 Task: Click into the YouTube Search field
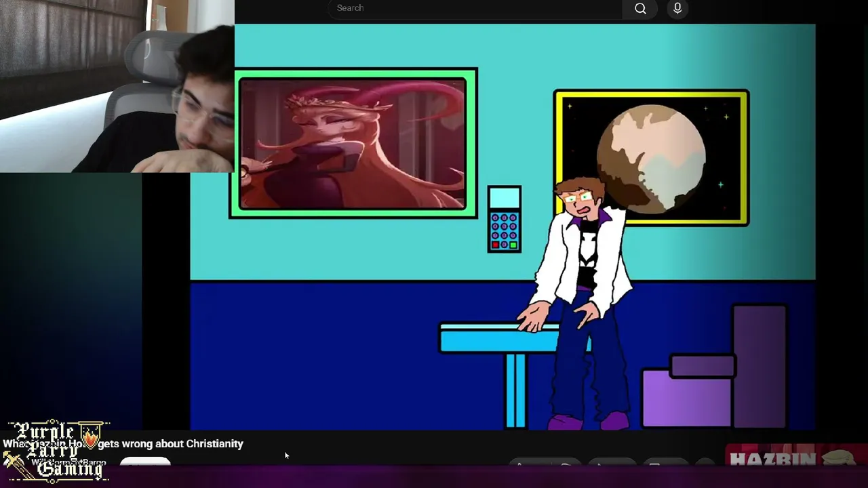click(475, 8)
